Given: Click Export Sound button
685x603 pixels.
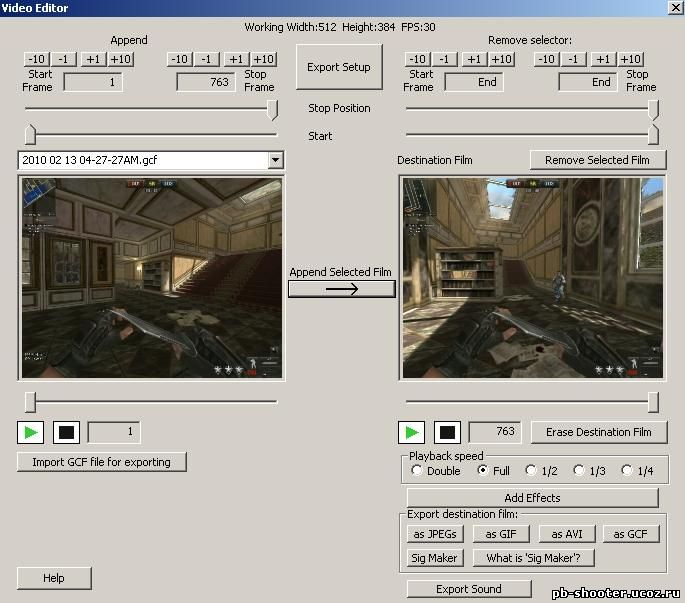Looking at the screenshot, I should [x=469, y=589].
